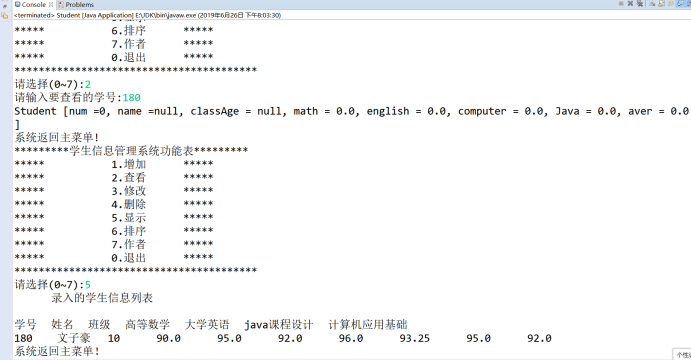
Task: Click the 'java课程设计' column header
Action: coord(279,325)
